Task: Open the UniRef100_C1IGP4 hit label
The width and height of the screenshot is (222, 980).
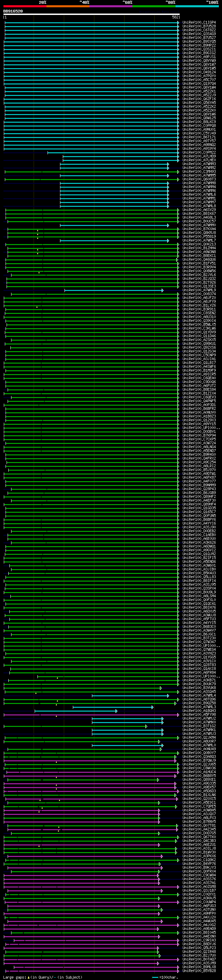Action: (199, 23)
